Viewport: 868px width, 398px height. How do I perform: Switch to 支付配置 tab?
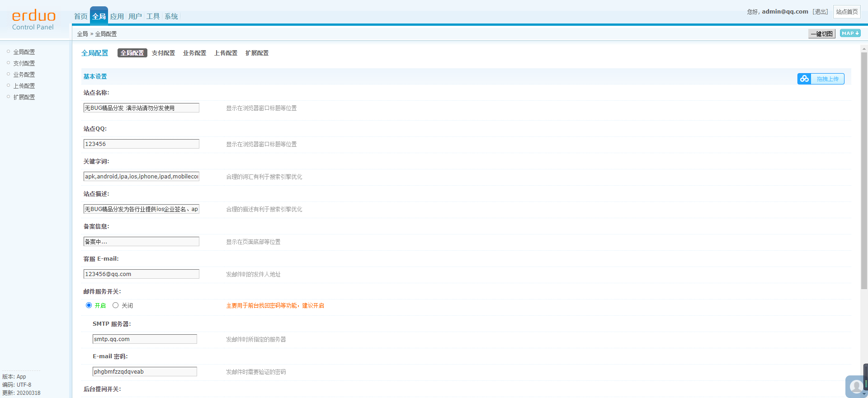[x=163, y=53]
